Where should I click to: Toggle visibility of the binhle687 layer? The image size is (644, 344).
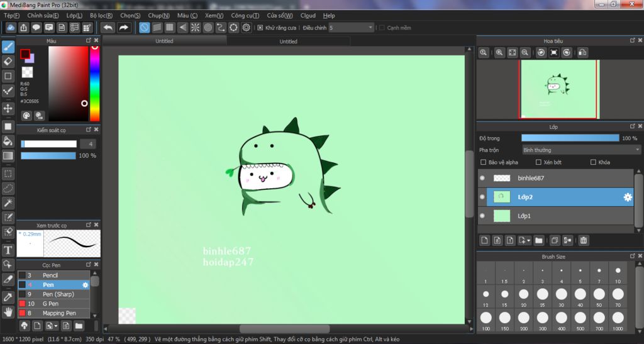(482, 178)
